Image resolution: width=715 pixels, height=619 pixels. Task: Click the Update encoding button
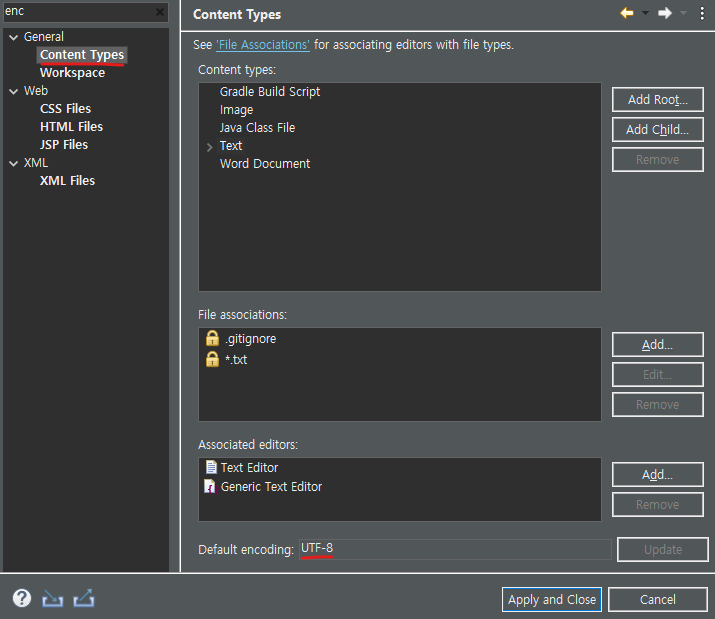(x=663, y=550)
